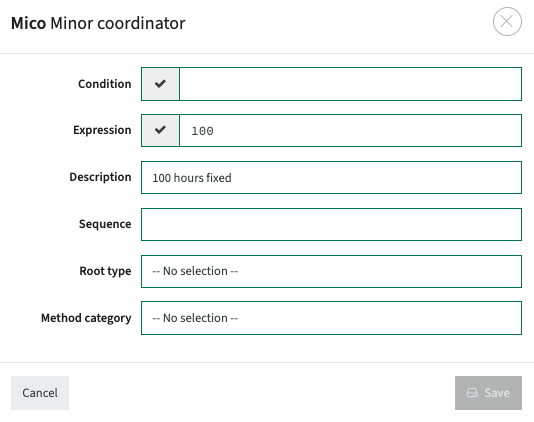
Task: Focus the empty Condition input field
Action: [350, 84]
